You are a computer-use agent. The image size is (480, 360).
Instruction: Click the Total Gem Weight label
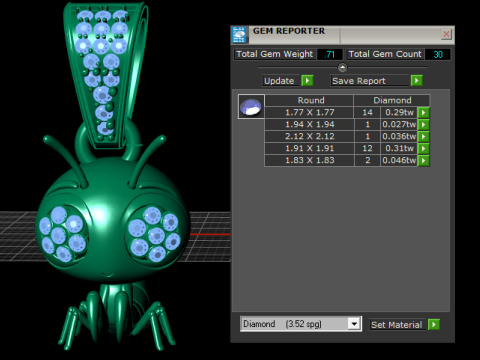[275, 54]
